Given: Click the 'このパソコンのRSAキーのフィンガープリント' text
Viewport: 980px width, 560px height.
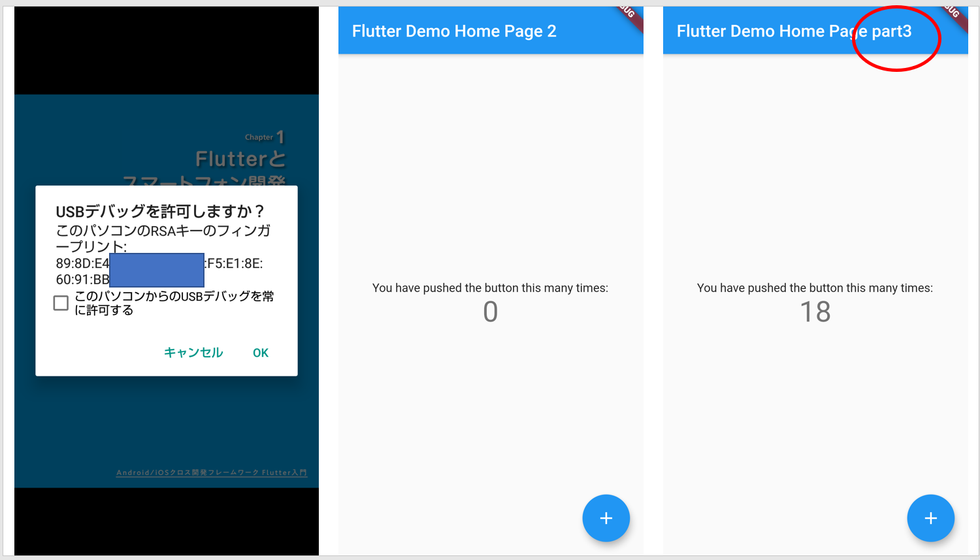Looking at the screenshot, I should 163,239.
